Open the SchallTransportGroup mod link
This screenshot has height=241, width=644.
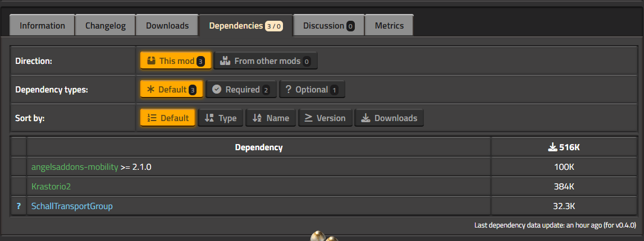click(x=72, y=206)
